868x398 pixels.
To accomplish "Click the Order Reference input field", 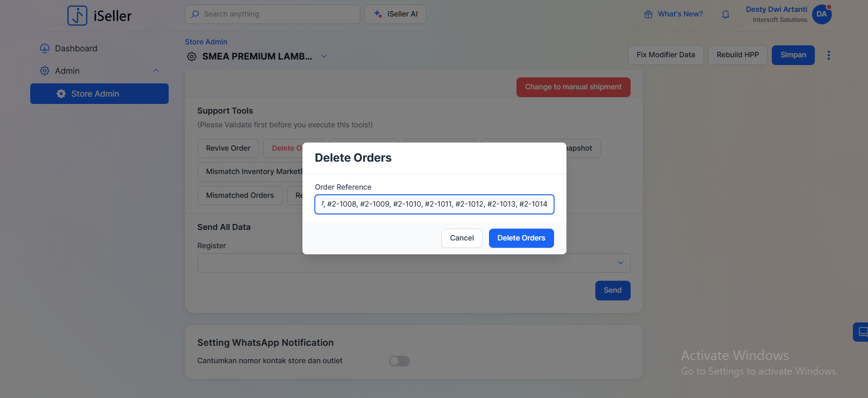I will coord(434,204).
